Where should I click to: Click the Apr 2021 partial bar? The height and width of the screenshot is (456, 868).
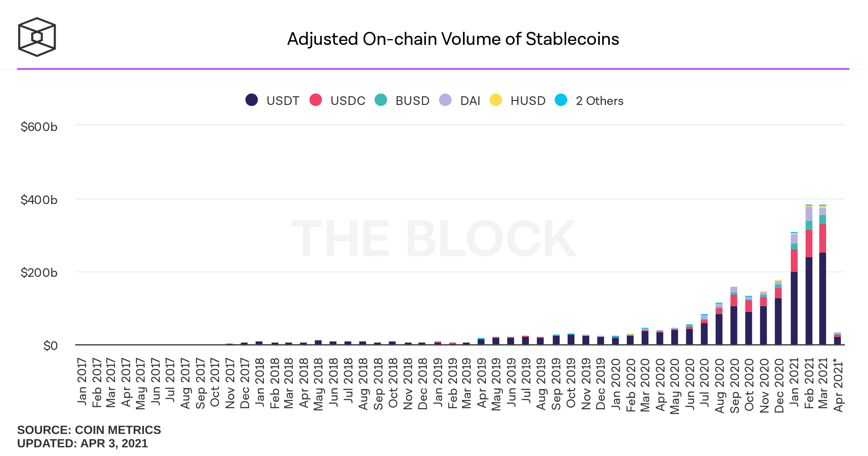coord(837,338)
